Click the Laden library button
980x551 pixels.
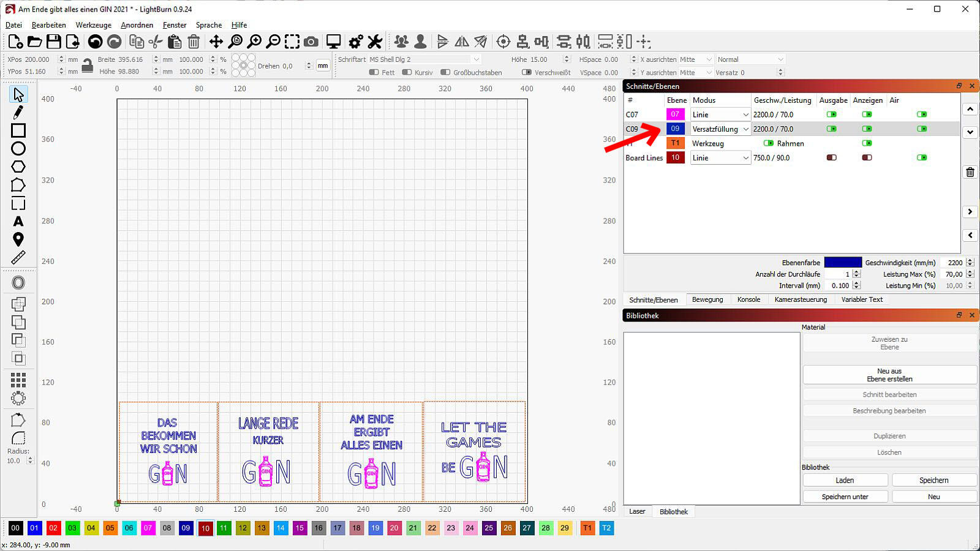[x=845, y=481]
